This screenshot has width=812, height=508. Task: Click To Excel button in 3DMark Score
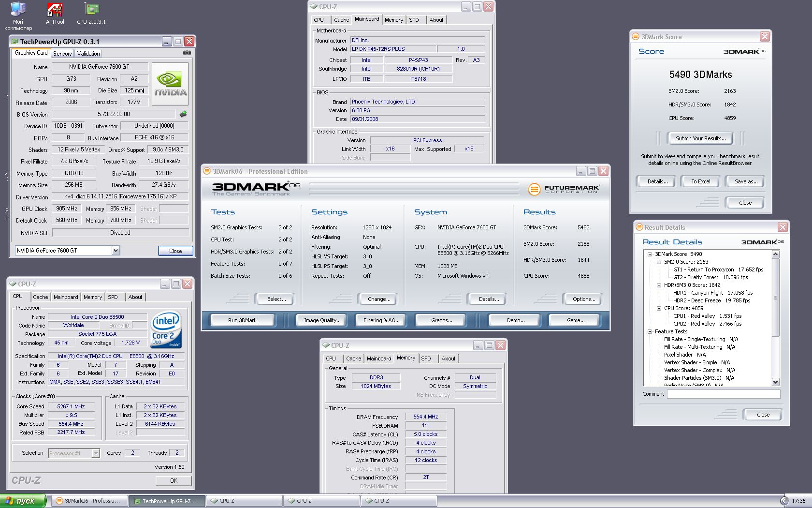point(700,181)
